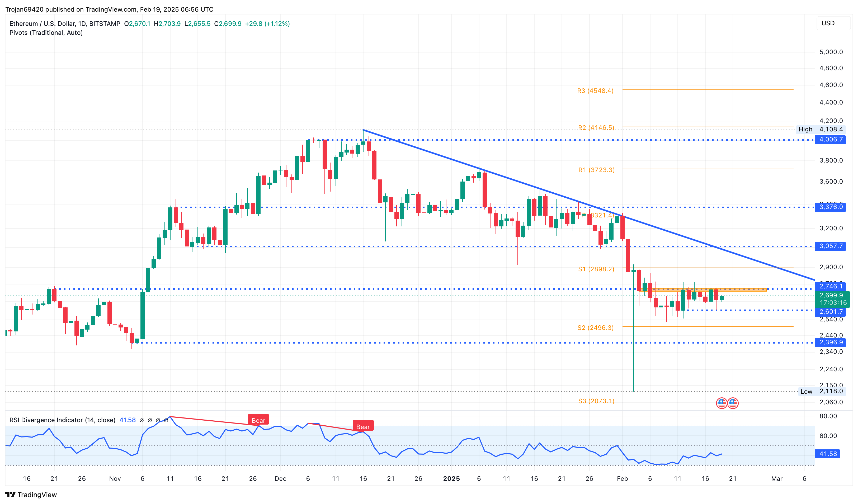Click the Low 2,118.0 label

click(x=822, y=391)
